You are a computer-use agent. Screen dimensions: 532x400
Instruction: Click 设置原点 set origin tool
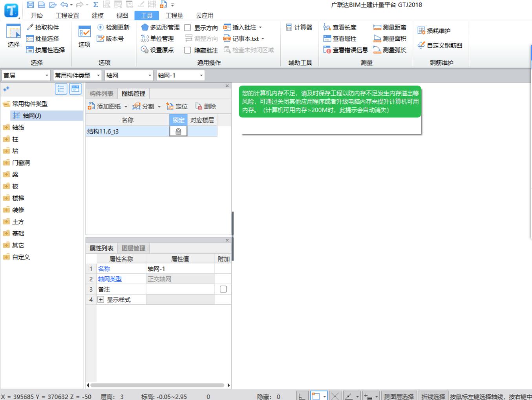(x=157, y=50)
